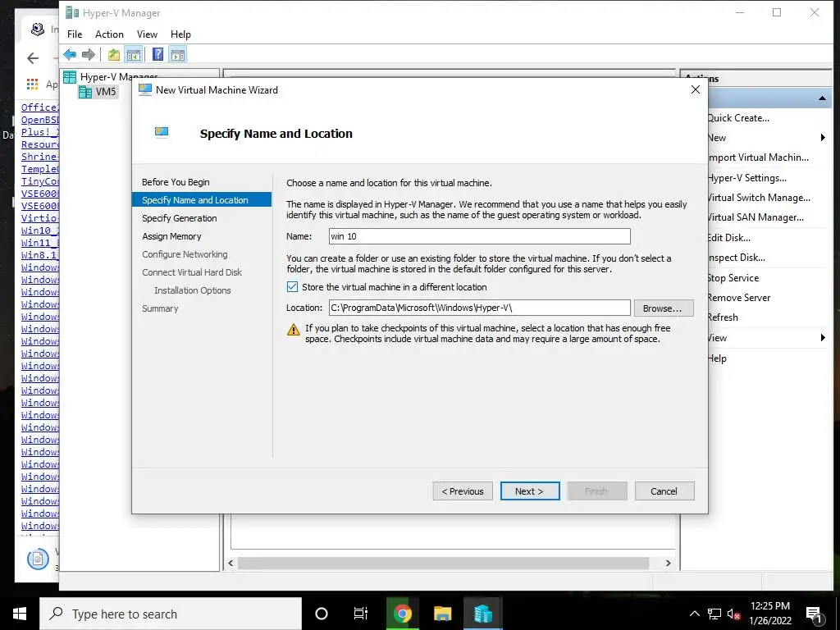
Task: Click the Next > button
Action: [530, 491]
